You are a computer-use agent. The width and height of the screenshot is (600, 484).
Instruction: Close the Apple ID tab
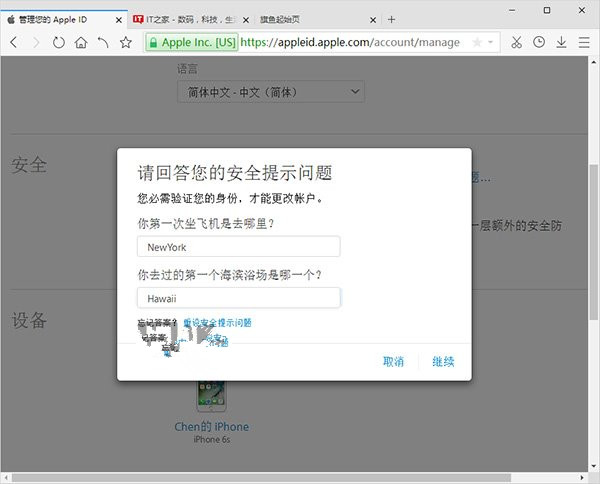pos(119,20)
